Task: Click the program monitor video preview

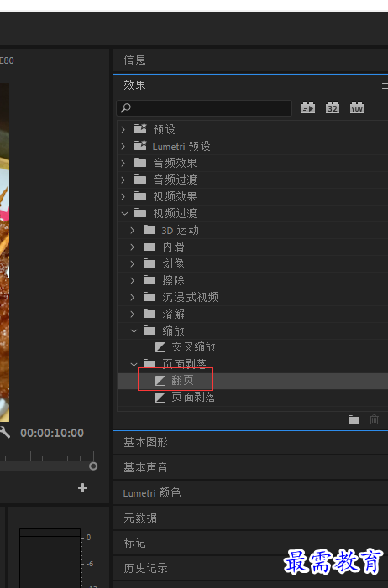Action: pyautogui.click(x=4, y=252)
